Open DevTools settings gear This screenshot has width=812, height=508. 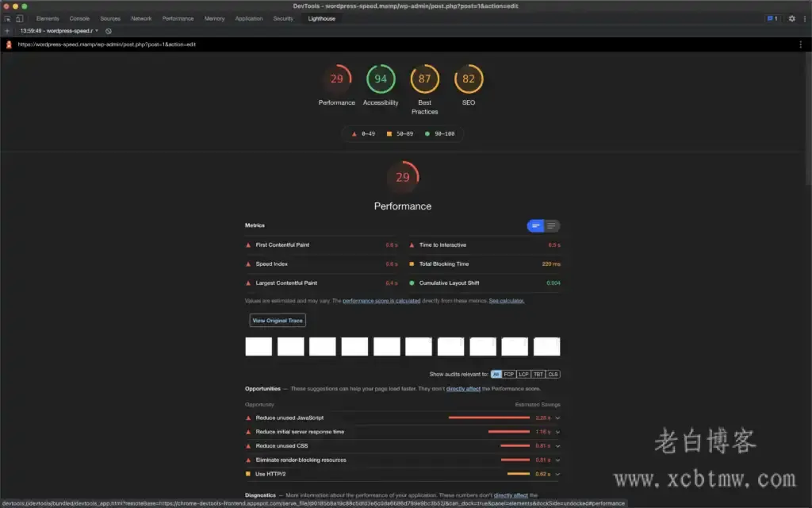coord(791,18)
